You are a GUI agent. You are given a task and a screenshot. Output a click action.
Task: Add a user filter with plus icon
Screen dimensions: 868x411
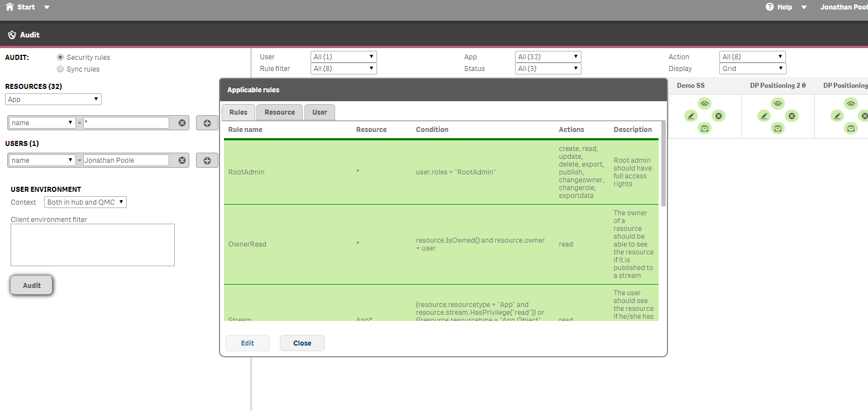pyautogui.click(x=207, y=160)
